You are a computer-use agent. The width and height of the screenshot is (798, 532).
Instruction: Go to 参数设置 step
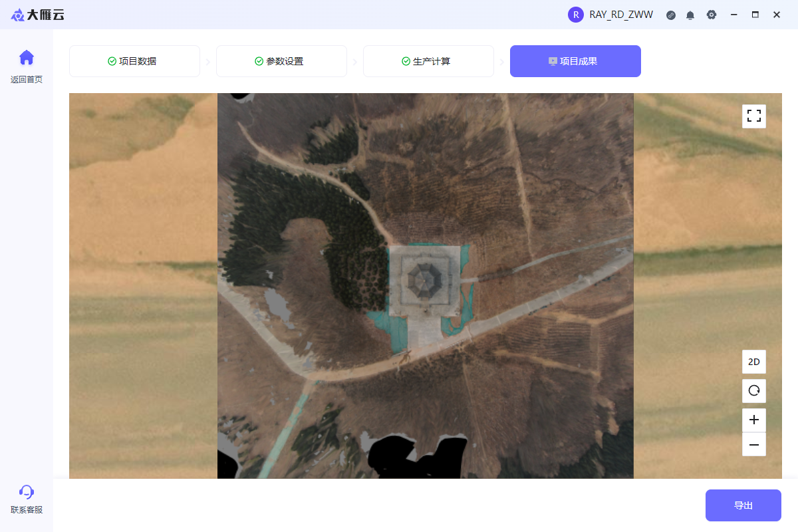(281, 61)
